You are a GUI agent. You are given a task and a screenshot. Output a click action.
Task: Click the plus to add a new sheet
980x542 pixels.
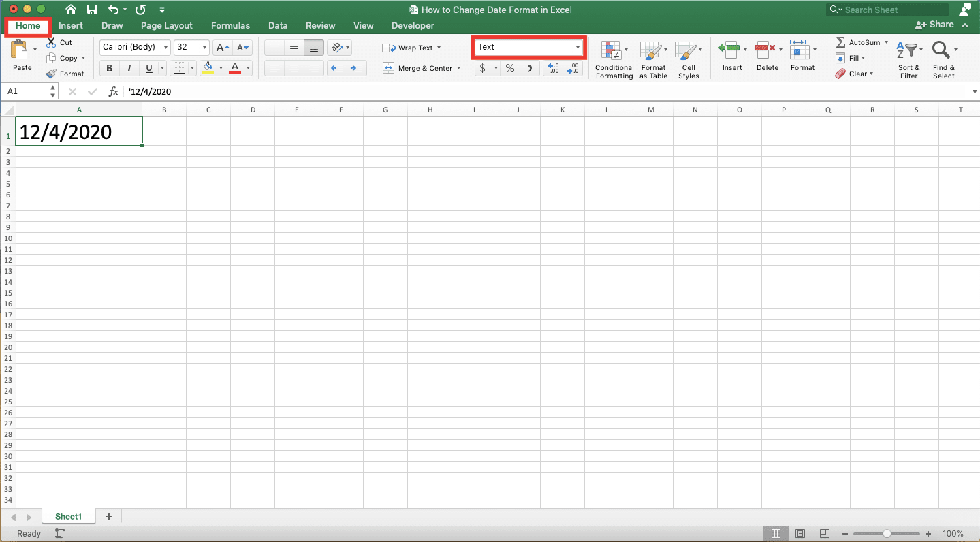tap(108, 516)
